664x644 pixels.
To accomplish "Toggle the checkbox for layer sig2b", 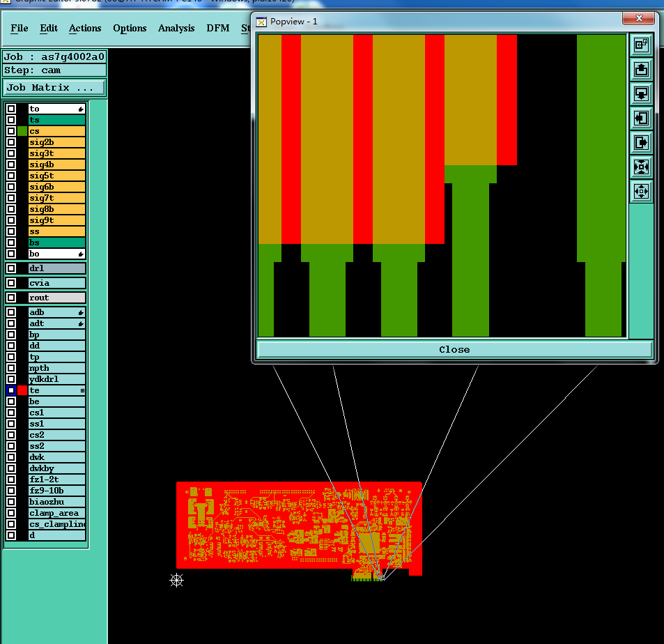I will (11, 142).
